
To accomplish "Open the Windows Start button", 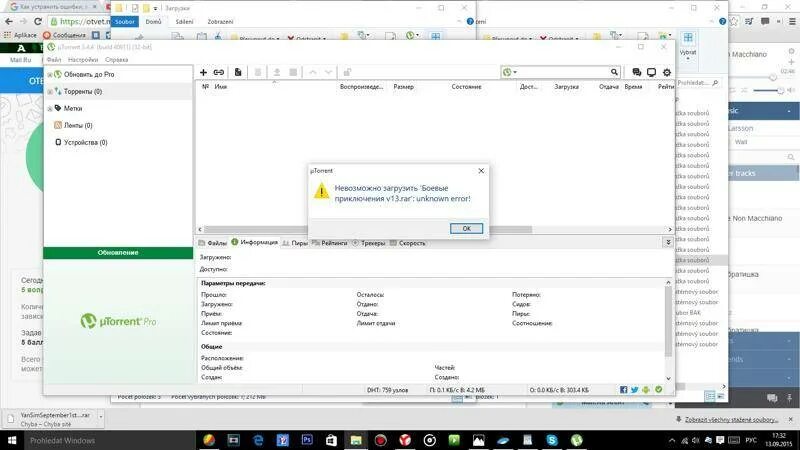I will point(12,440).
